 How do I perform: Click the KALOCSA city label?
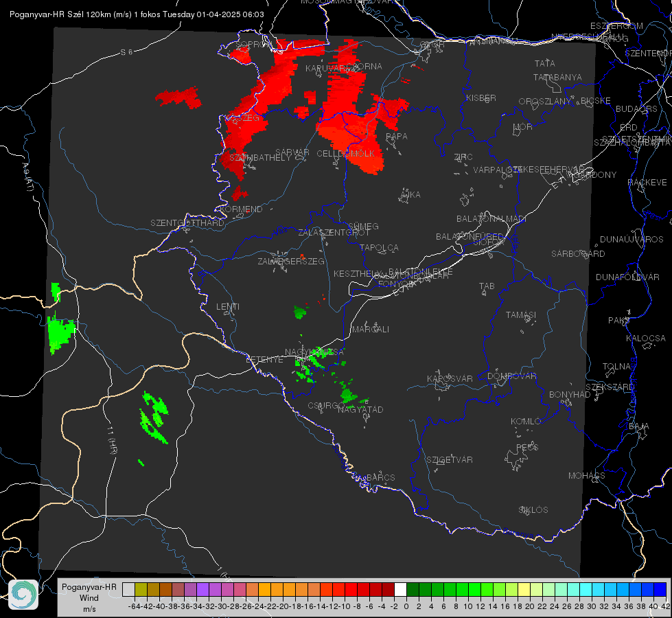click(645, 339)
